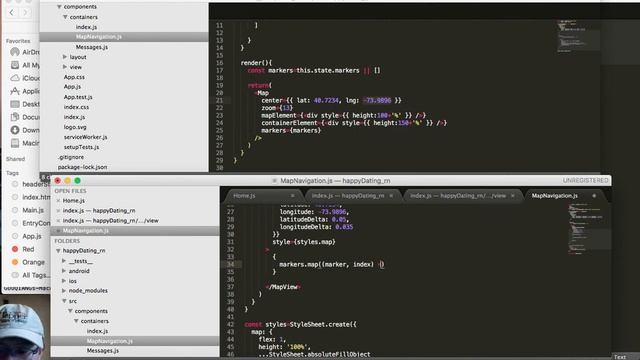Place cursor on line 34 markers.map code

click(331, 264)
